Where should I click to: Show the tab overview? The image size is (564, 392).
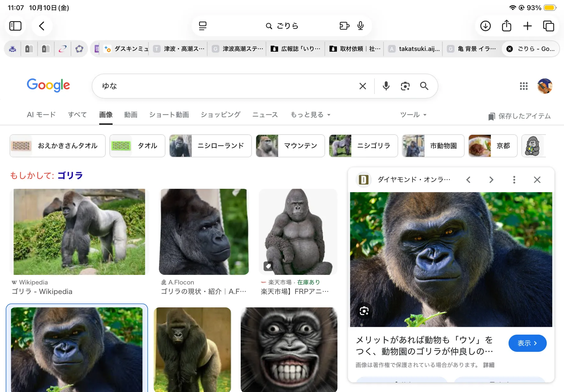pyautogui.click(x=549, y=26)
